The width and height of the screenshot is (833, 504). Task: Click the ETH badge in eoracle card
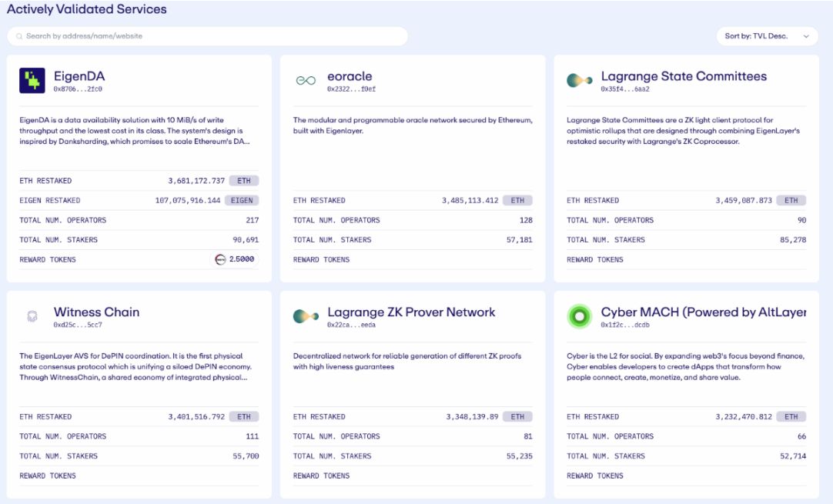click(x=517, y=200)
